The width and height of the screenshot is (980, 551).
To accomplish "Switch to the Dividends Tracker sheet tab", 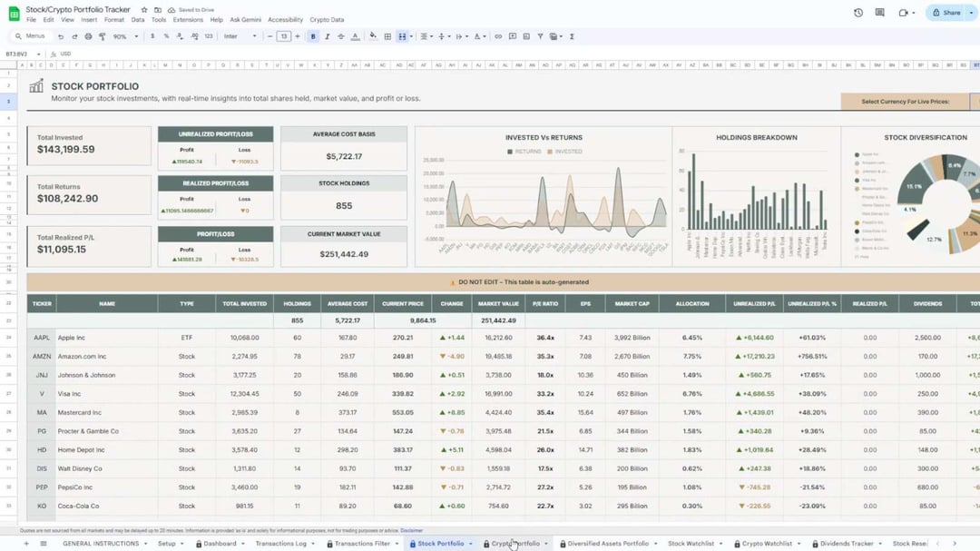I will click(846, 544).
